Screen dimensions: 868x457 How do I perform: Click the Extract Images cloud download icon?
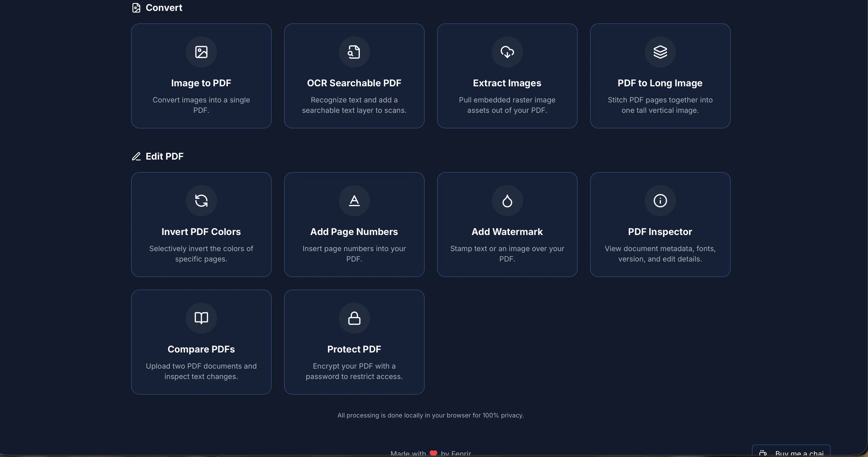coord(507,52)
